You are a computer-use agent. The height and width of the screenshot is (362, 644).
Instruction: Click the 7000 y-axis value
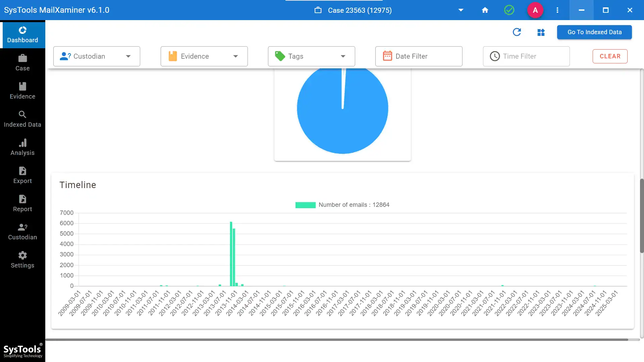66,213
